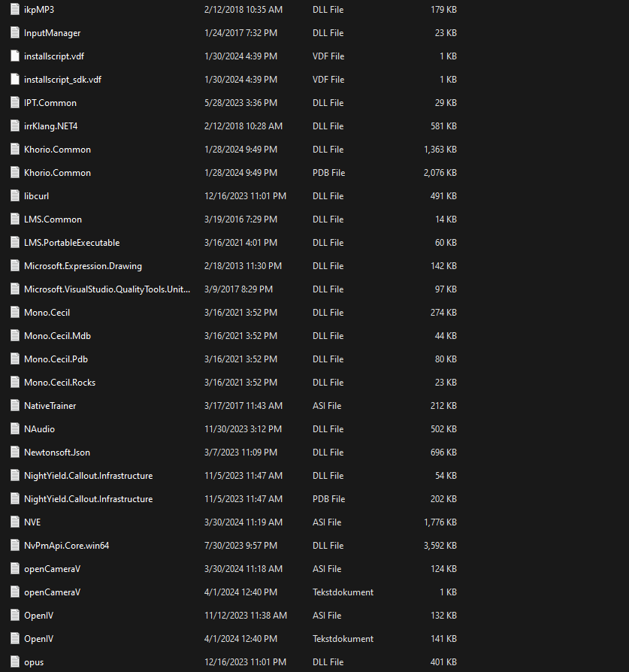Click the opus DLL file icon
Viewport: 629px width, 672px height.
[x=15, y=662]
